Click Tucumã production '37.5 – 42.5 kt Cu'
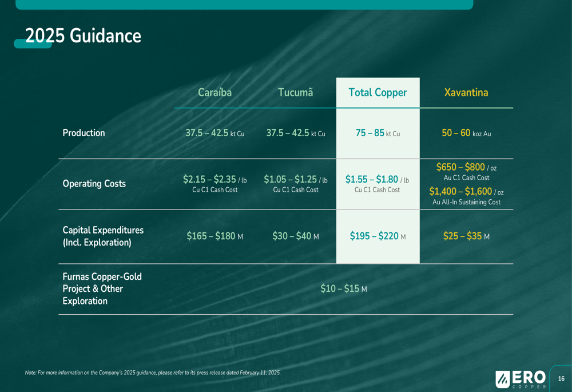This screenshot has width=572, height=392. tap(296, 133)
